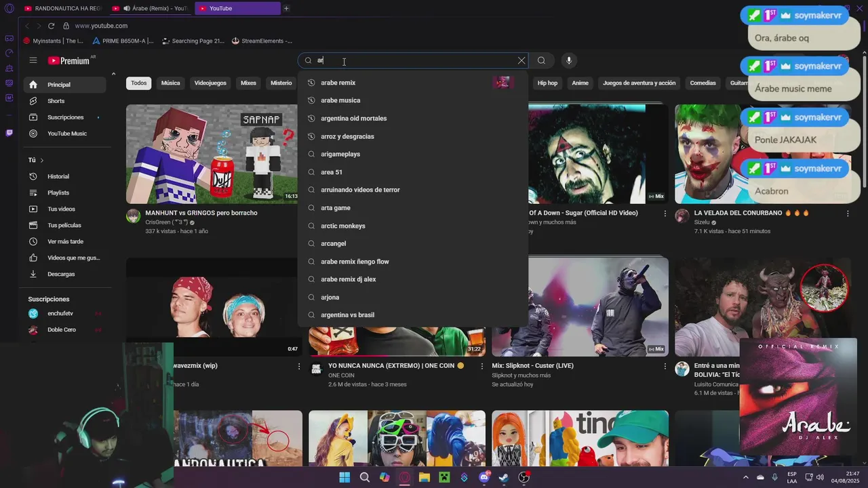Open GX Corner gamepad sidebar icon
Screen dimensions: 868x488
click(9, 38)
